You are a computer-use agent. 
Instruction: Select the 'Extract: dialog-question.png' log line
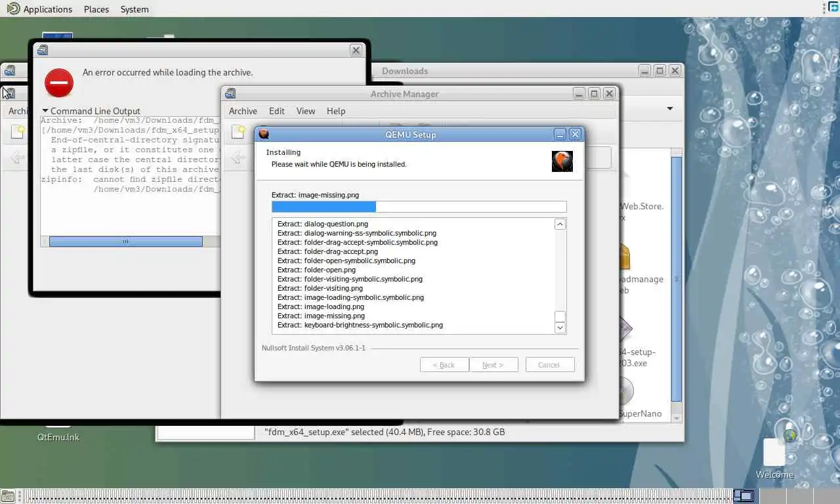pos(323,224)
